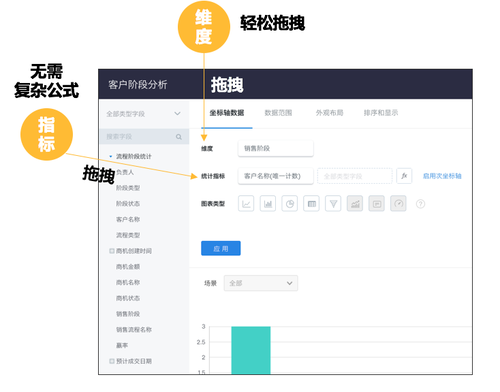Click the 销售阶段 dimension field box
Viewport: 500px width, 392px height.
[276, 148]
